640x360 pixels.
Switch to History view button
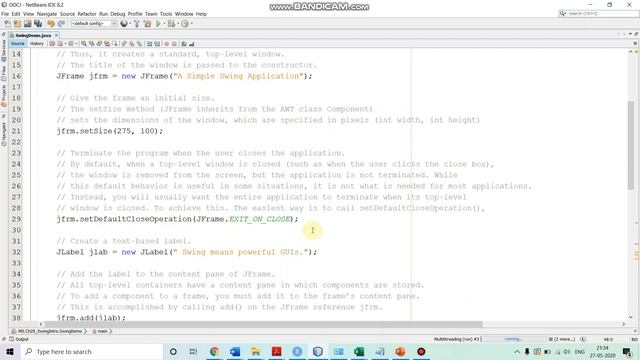click(x=36, y=44)
